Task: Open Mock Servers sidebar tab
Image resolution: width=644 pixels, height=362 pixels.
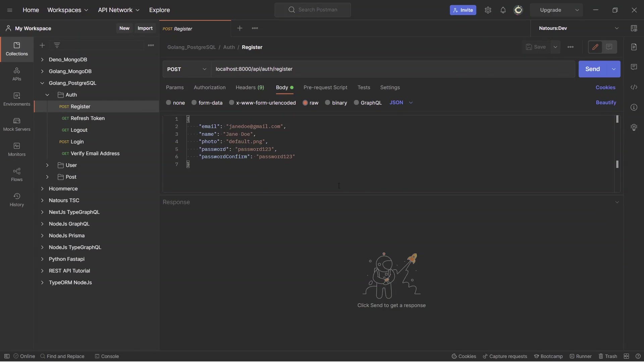Action: coord(17,125)
